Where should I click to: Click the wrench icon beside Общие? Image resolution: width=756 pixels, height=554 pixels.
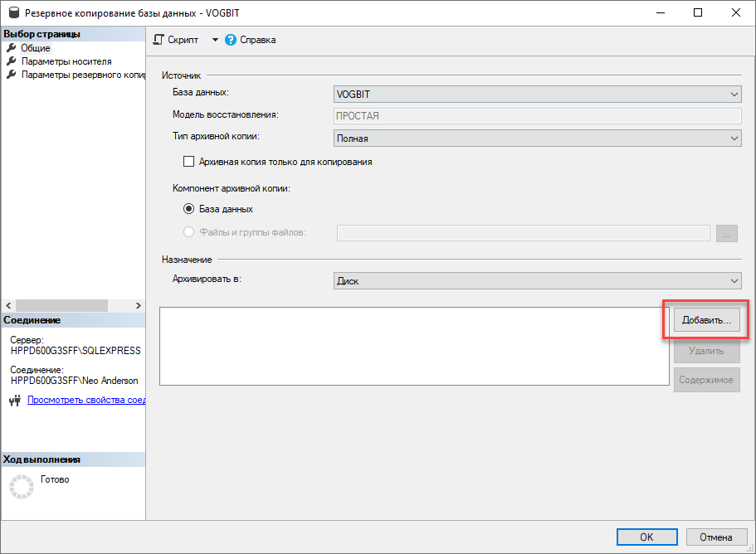(11, 48)
